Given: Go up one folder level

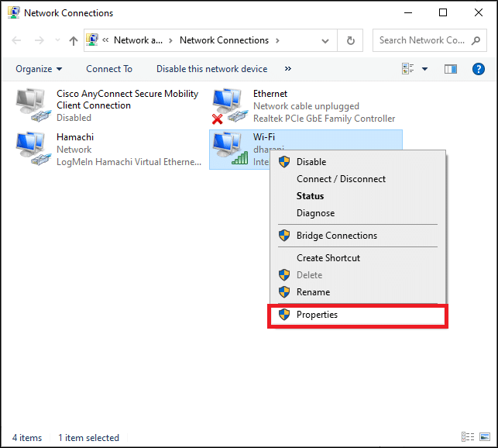Looking at the screenshot, I should [x=74, y=40].
